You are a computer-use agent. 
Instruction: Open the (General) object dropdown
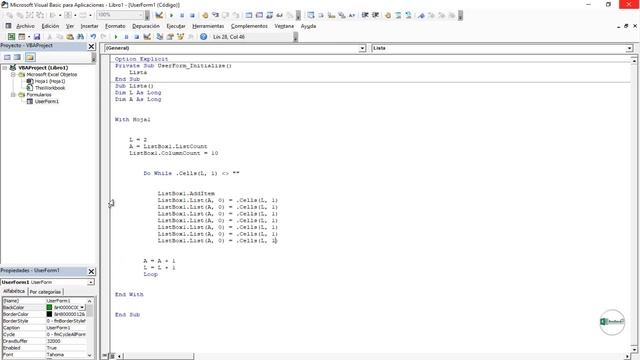point(362,48)
